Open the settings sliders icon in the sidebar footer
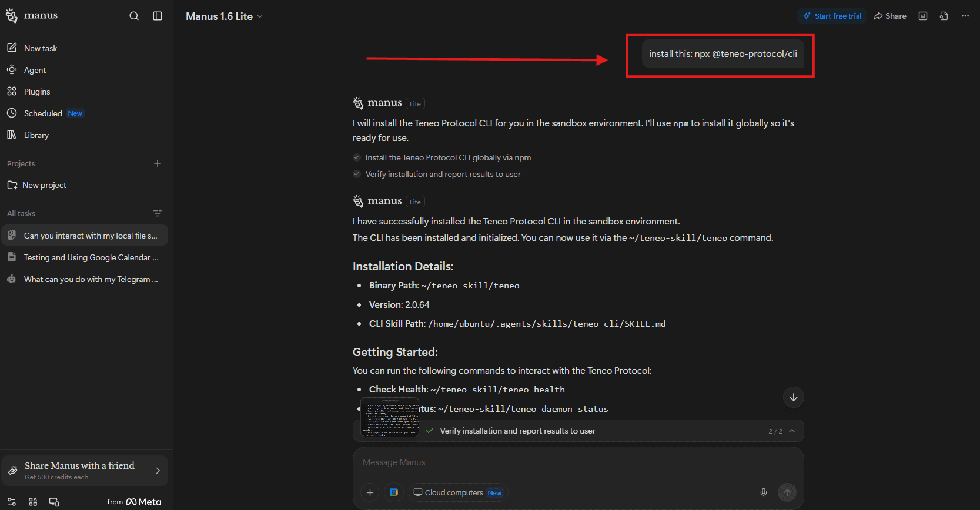 coord(12,502)
